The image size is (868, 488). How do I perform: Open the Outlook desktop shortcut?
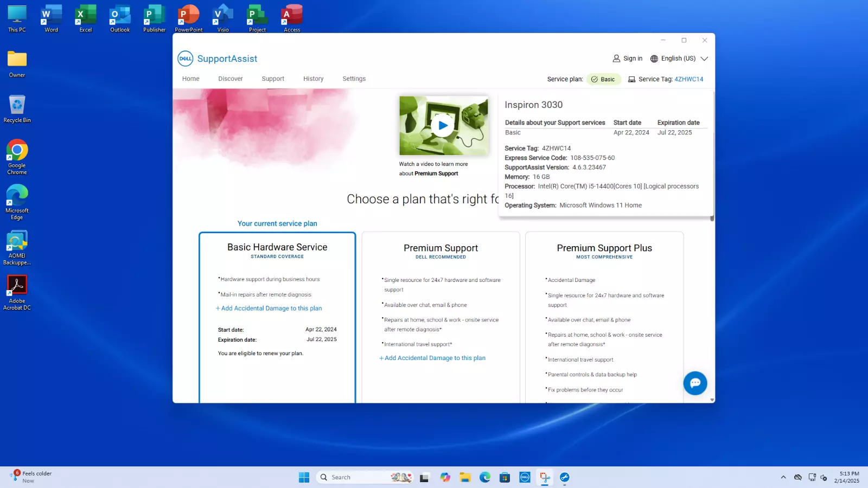(x=120, y=18)
